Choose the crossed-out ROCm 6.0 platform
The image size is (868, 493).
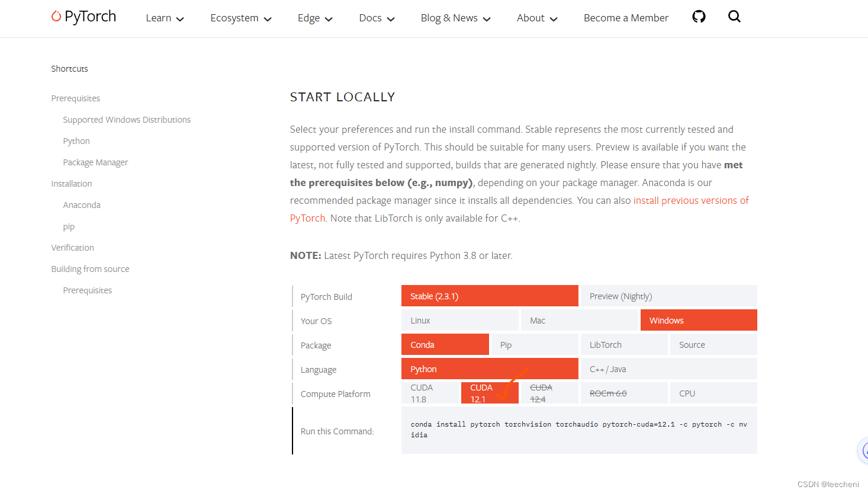click(x=624, y=393)
